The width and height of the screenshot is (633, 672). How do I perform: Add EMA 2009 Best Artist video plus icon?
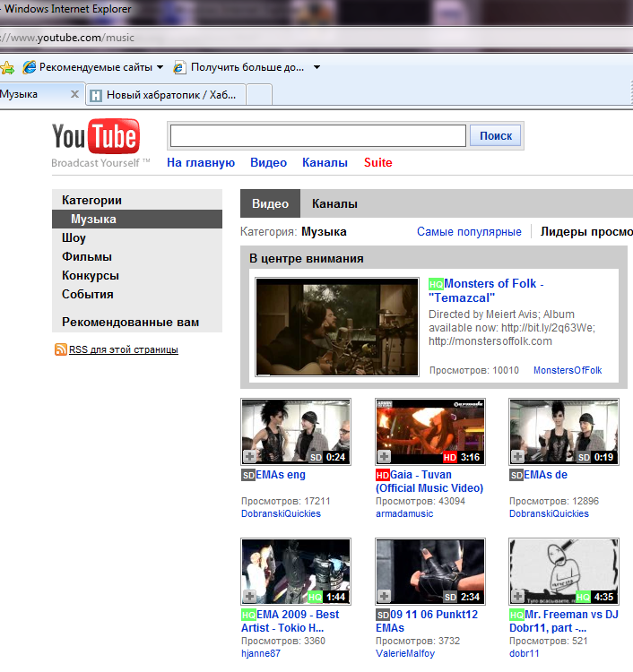pyautogui.click(x=250, y=596)
